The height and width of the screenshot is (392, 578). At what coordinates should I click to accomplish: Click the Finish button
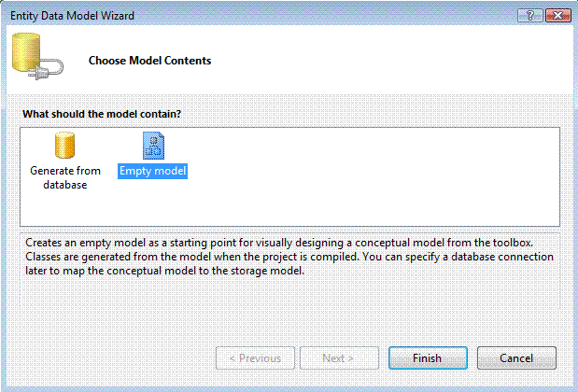coord(428,357)
